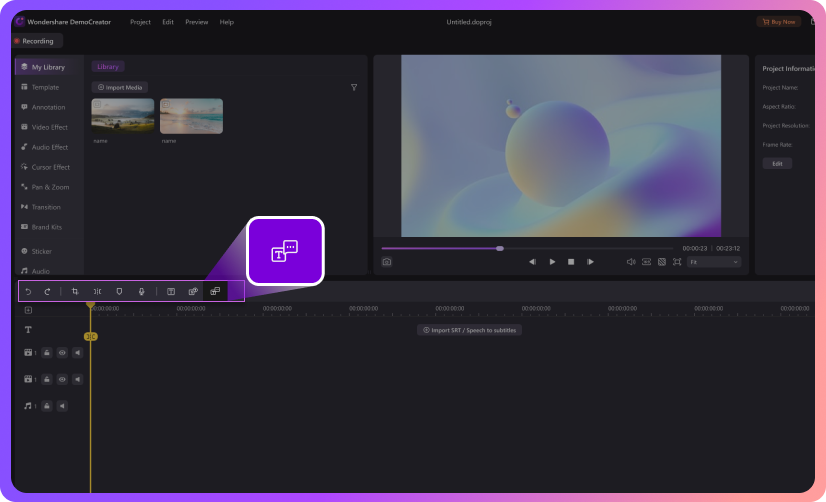
Task: Open the Annotation section
Action: [48, 107]
